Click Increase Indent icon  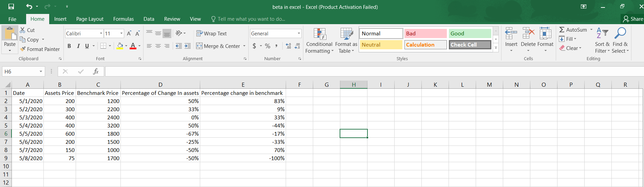click(x=188, y=46)
